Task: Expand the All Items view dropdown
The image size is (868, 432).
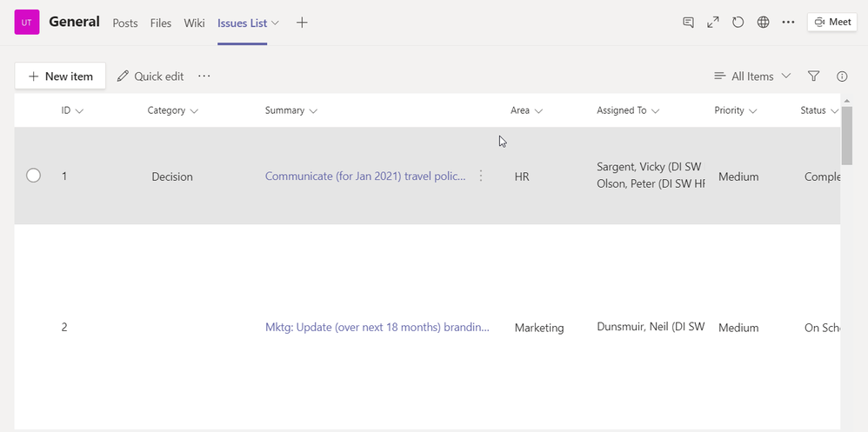Action: [752, 76]
